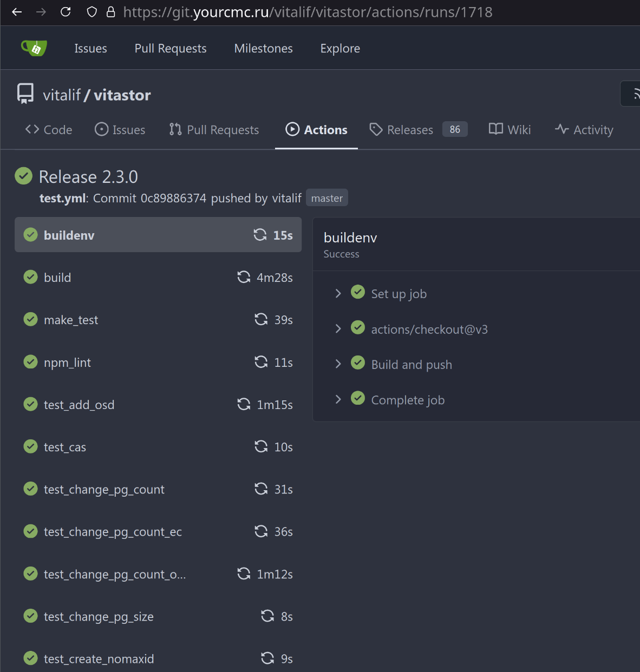Open the vitastor repository name link
The height and width of the screenshot is (672, 640).
pos(122,95)
